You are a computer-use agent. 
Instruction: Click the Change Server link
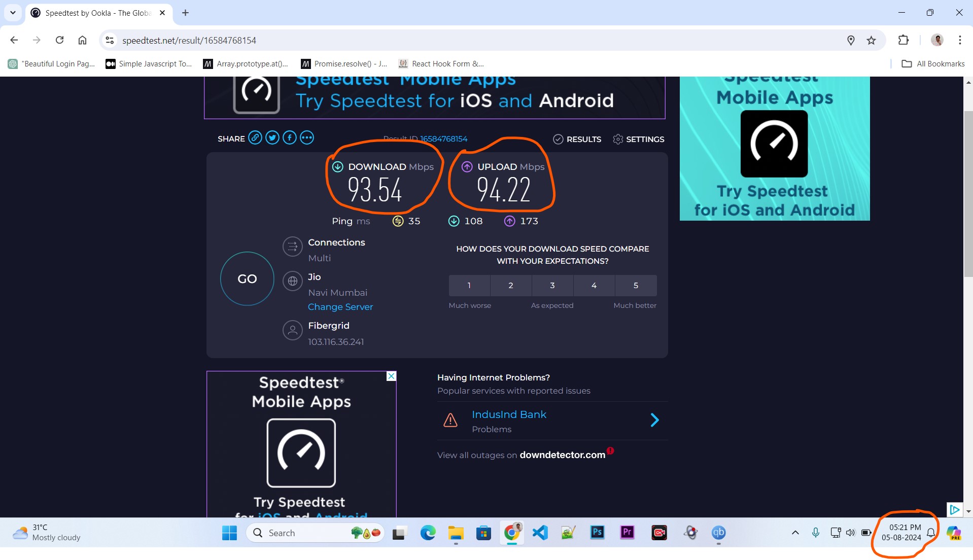click(x=340, y=307)
